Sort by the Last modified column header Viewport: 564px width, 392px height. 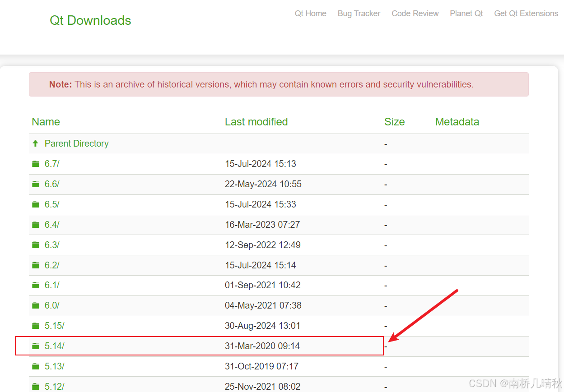click(x=256, y=122)
